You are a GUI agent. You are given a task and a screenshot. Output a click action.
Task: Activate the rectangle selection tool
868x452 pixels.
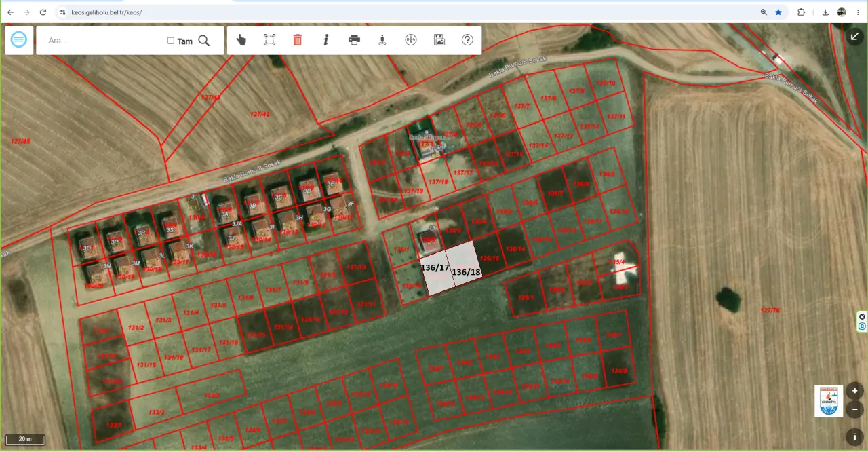pos(269,40)
